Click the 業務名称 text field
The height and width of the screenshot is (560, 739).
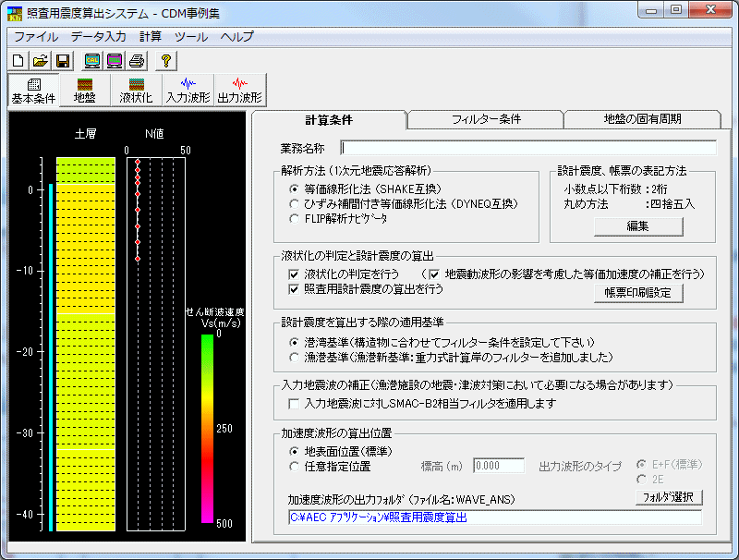point(527,148)
